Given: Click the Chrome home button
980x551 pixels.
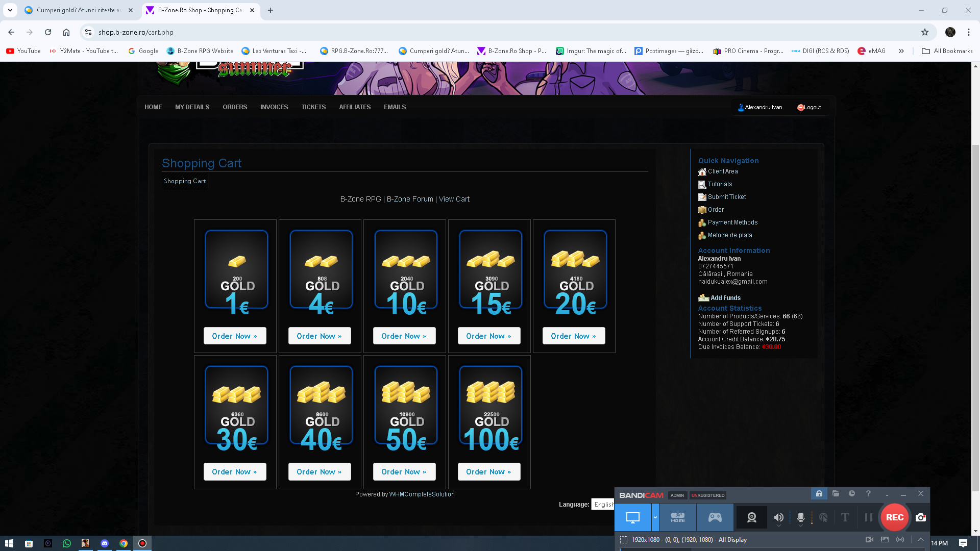Looking at the screenshot, I should pyautogui.click(x=66, y=32).
